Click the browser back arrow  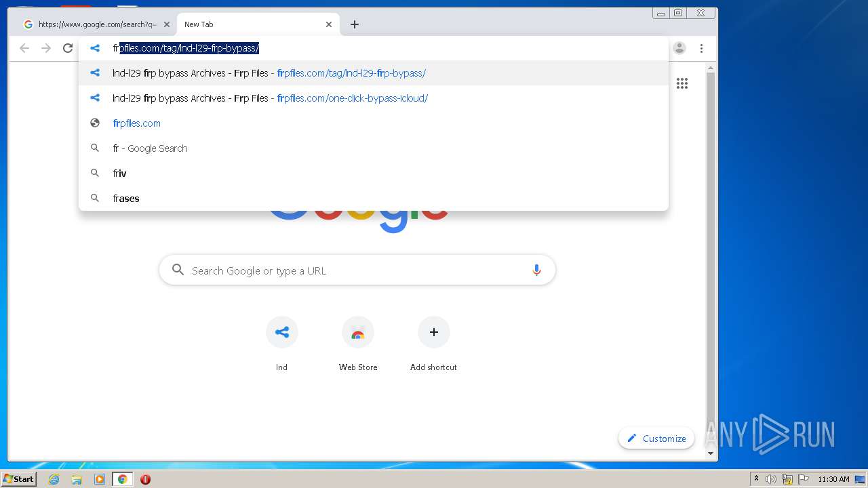point(24,48)
